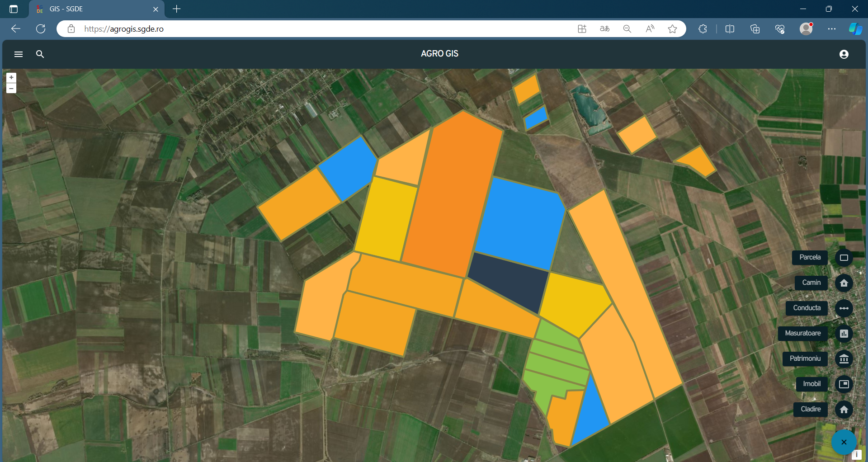Screen dimensions: 868x462
Task: Open the Masuratoare chart icon
Action: tap(844, 334)
